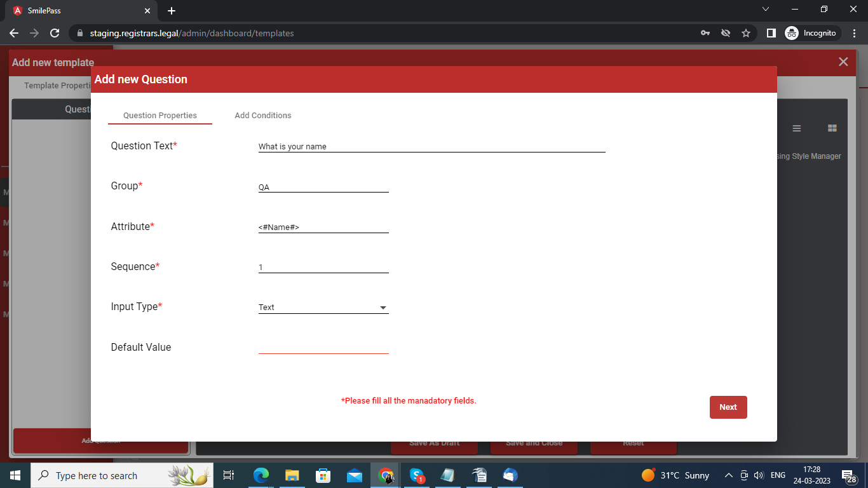Open Chrome's three-dot menu
Screen dimensions: 868x488
coord(855,33)
